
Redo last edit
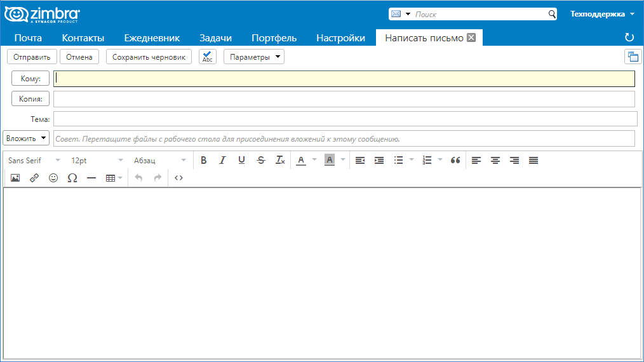158,178
